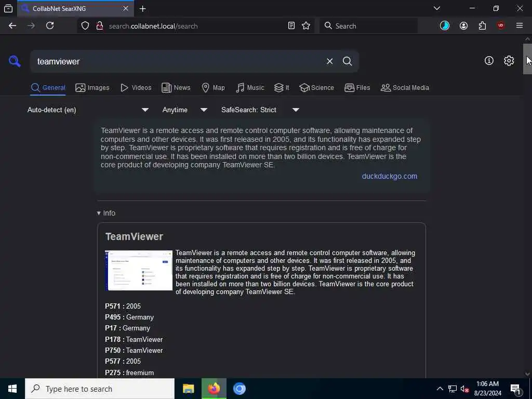Open the muted volume tray icon
The width and height of the screenshot is (532, 399).
[465, 389]
